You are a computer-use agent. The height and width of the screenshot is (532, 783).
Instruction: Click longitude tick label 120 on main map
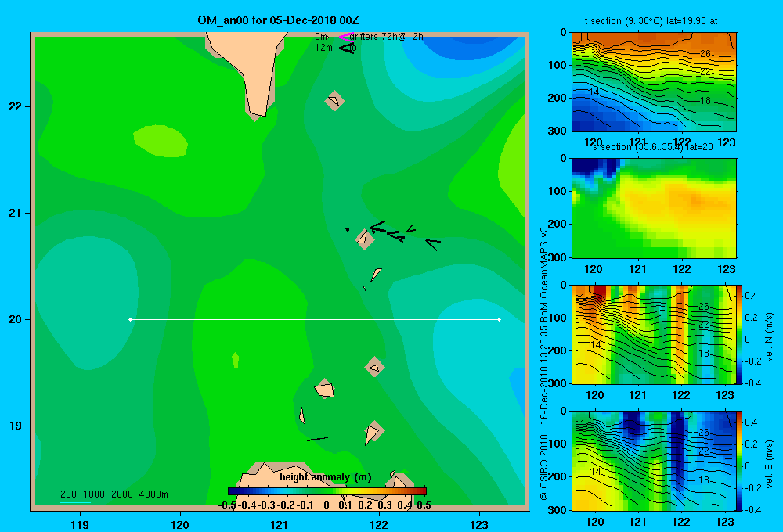(x=180, y=524)
